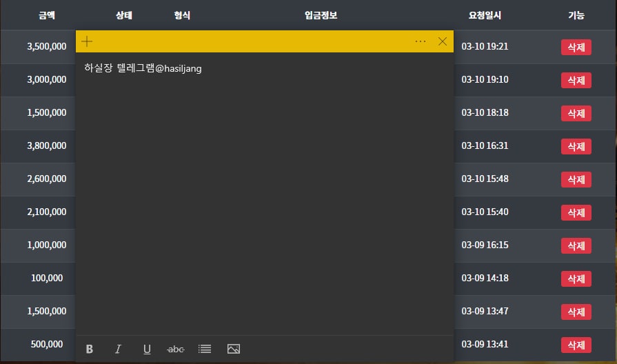
Task: Delete the 03-10 19:10 request row
Action: pyautogui.click(x=576, y=80)
